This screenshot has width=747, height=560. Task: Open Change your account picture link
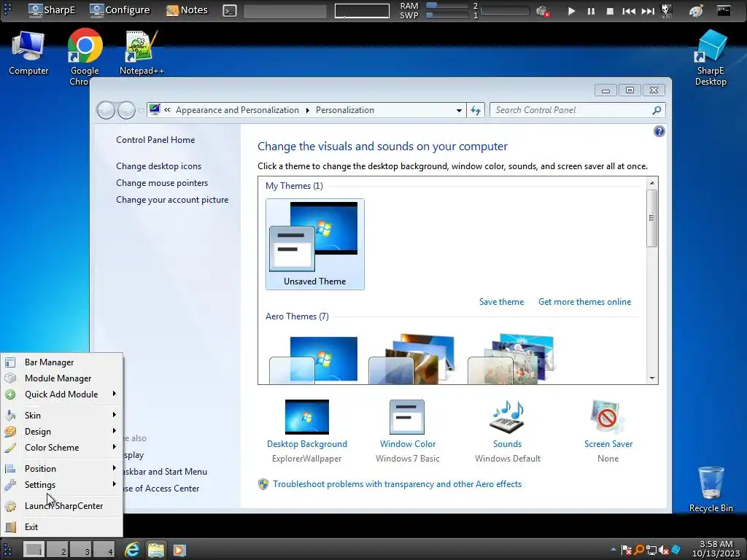pos(172,200)
